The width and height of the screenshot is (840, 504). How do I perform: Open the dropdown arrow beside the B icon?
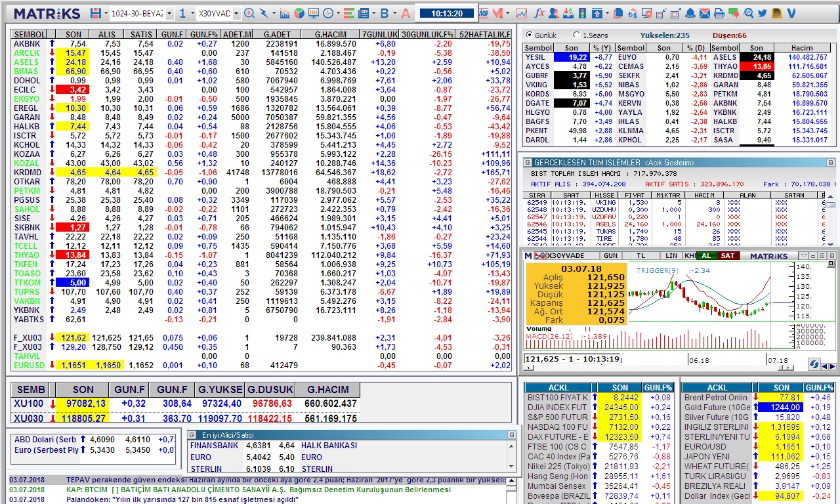click(x=395, y=13)
